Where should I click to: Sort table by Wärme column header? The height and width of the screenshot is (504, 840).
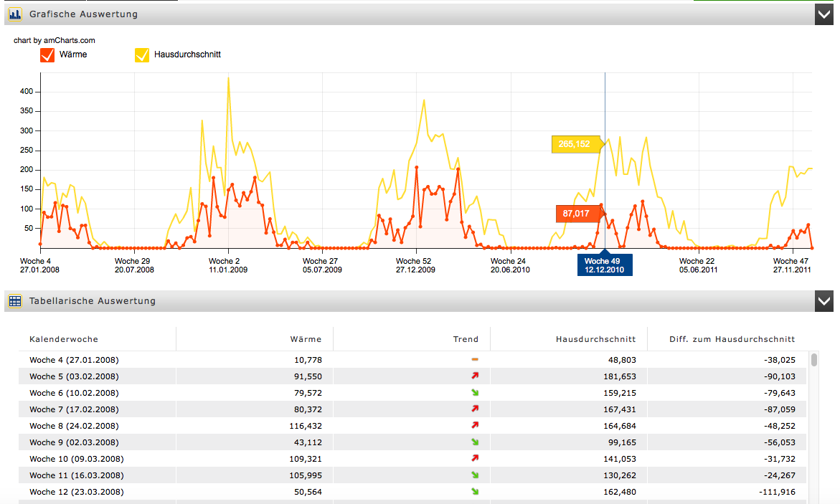306,339
